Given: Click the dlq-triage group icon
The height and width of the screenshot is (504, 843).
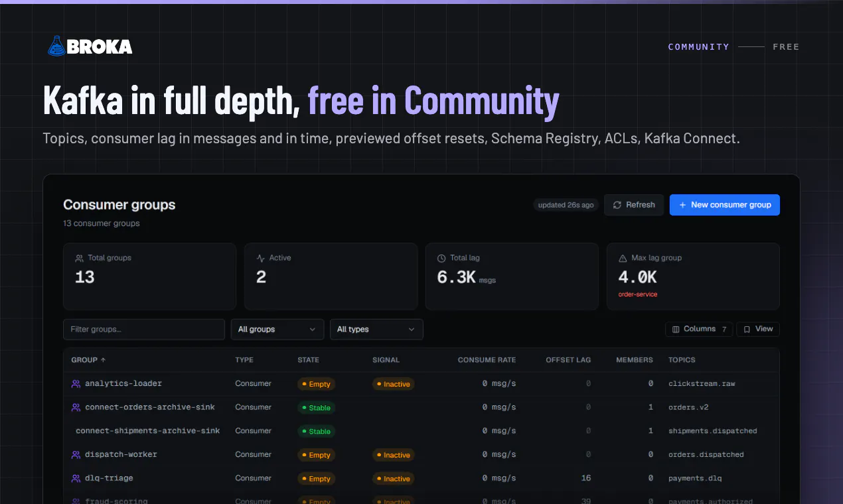Looking at the screenshot, I should (76, 478).
